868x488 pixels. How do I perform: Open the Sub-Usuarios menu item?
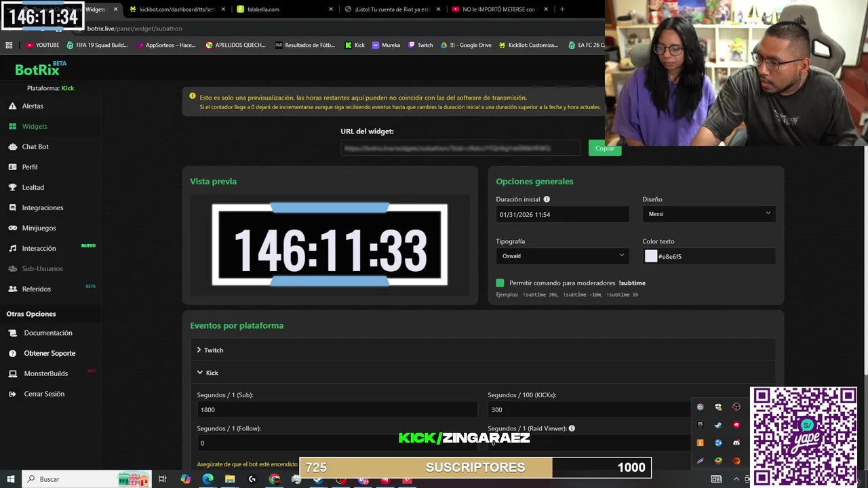click(42, 268)
